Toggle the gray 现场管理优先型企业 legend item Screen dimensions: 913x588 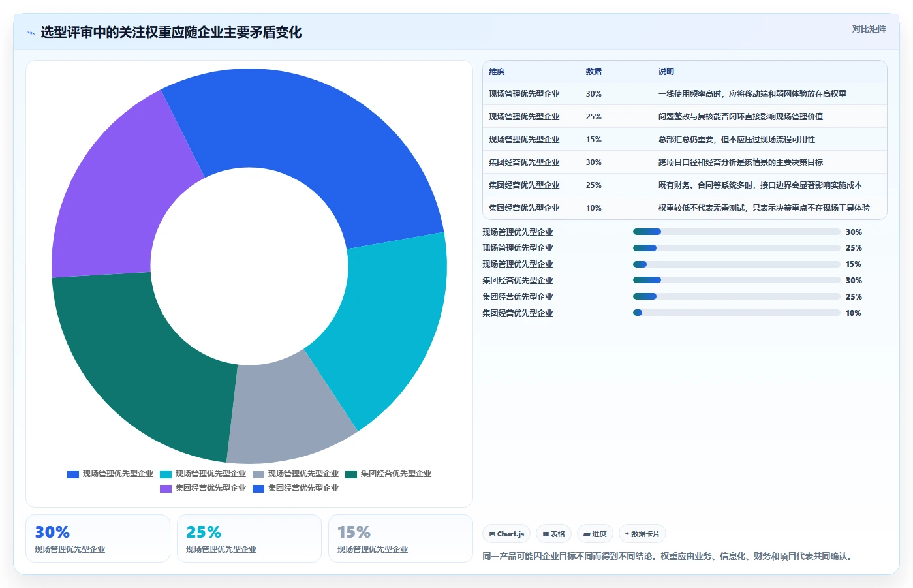click(x=296, y=474)
